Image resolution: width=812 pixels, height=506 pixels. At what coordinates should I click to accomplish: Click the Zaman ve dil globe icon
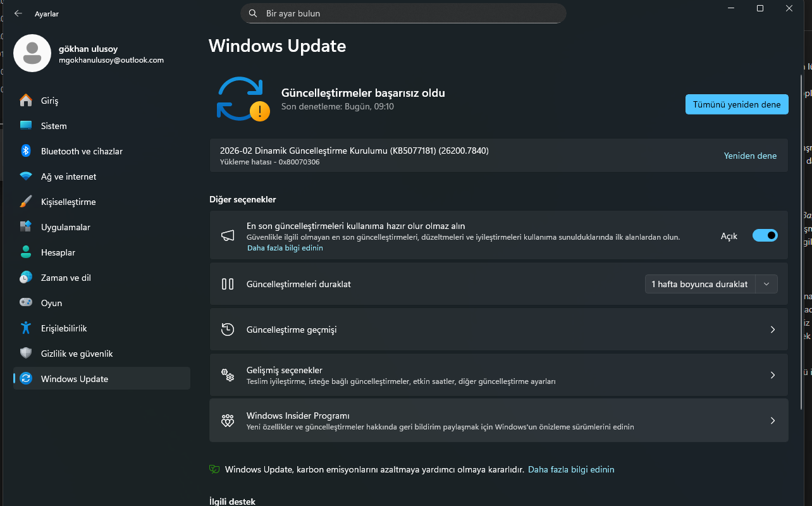26,278
